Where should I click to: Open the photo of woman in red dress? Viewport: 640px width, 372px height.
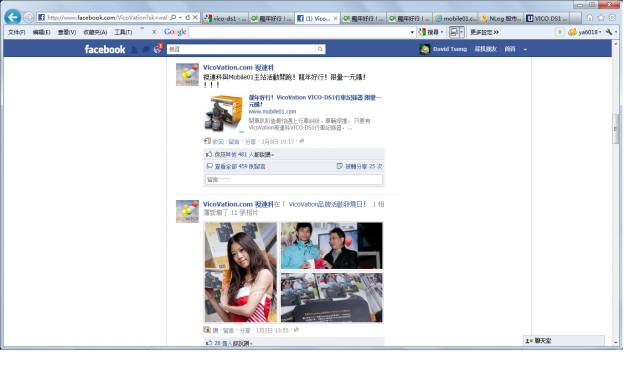pyautogui.click(x=240, y=272)
